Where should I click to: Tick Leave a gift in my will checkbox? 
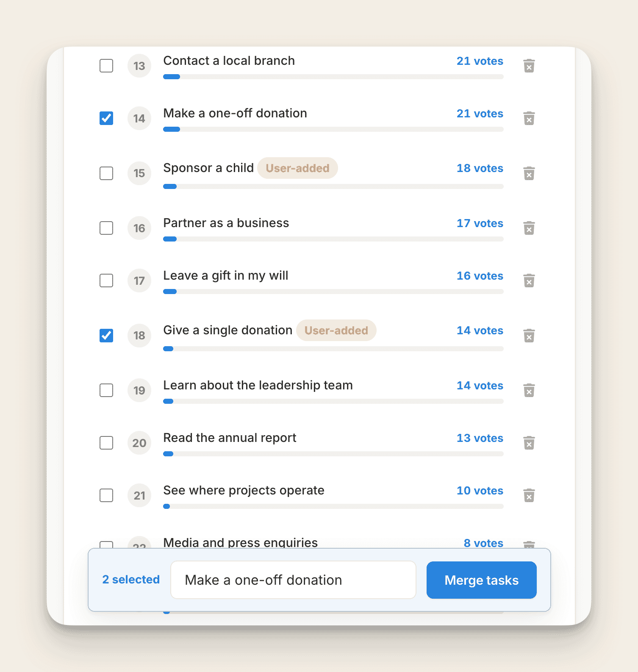pos(106,280)
